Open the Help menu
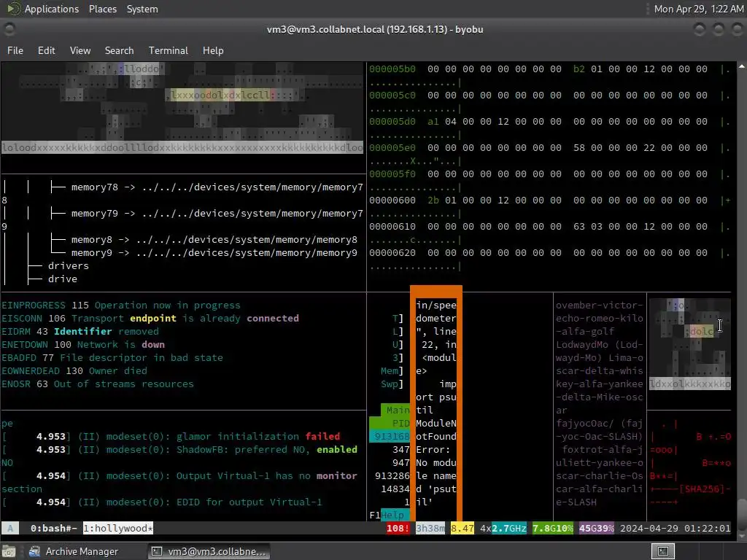The height and width of the screenshot is (560, 747). (213, 50)
